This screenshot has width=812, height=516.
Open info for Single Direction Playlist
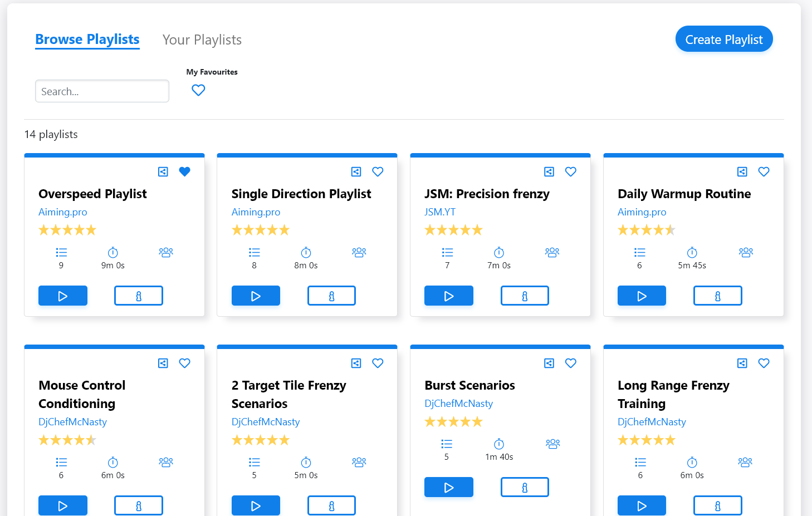(331, 296)
